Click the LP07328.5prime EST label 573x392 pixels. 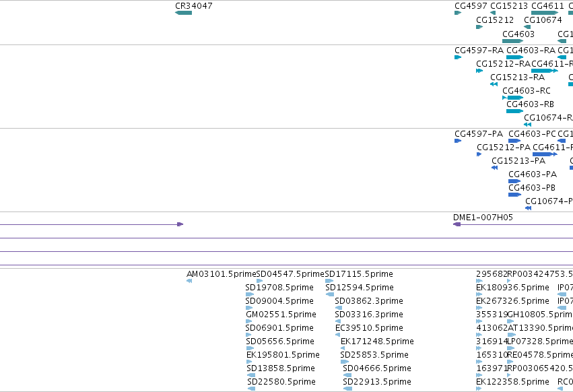point(540,341)
